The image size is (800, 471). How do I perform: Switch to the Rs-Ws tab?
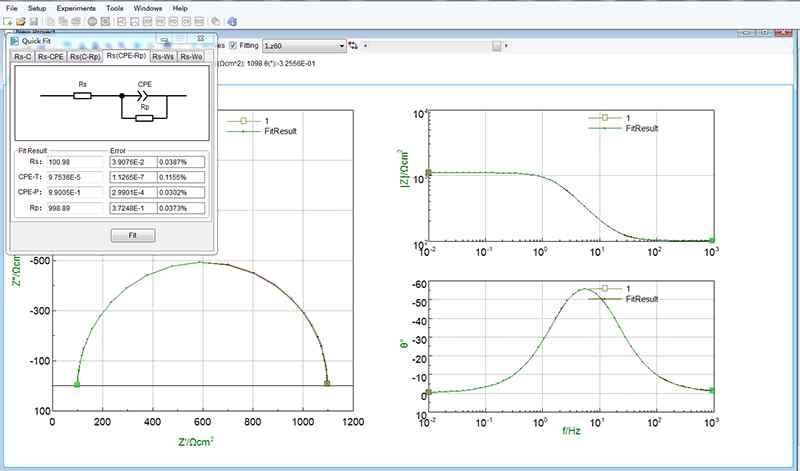click(163, 57)
